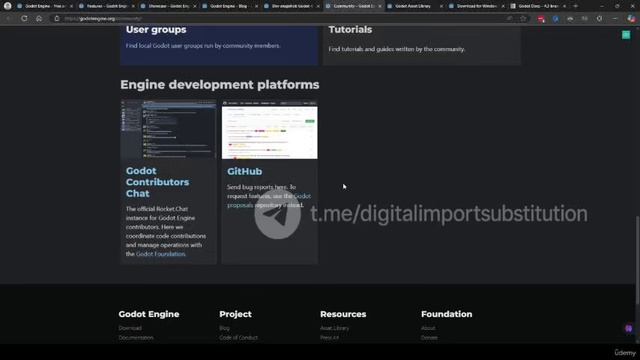The image size is (640, 360).
Task: Open Code of Conduct footer link
Action: pos(238,338)
